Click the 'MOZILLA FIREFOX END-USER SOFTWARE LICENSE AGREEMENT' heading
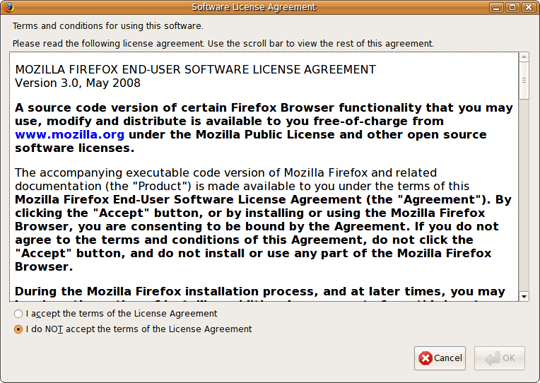This screenshot has height=383, width=540. pos(195,70)
